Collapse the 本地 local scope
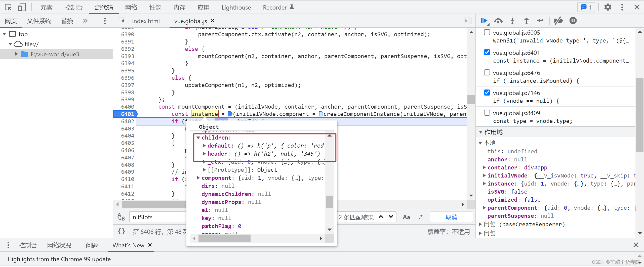This screenshot has width=644, height=267. pos(480,143)
